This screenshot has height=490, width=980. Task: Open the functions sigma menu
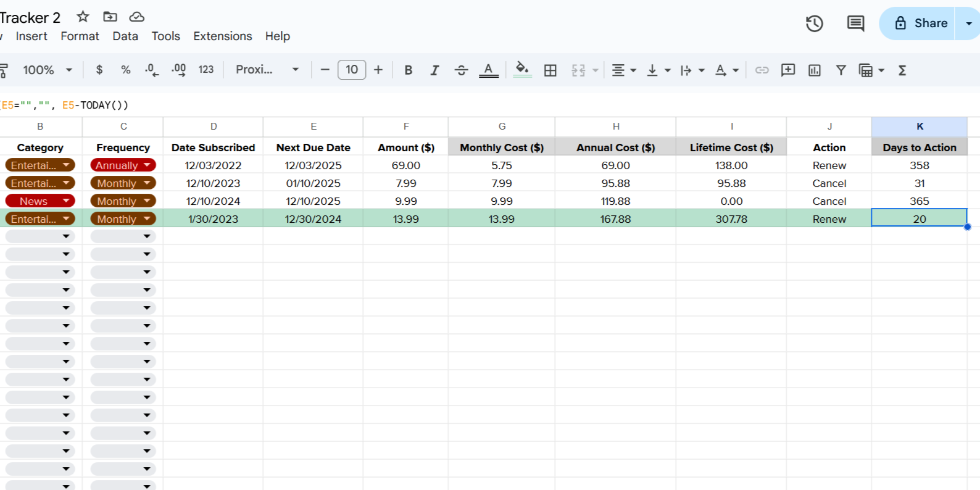(x=902, y=70)
